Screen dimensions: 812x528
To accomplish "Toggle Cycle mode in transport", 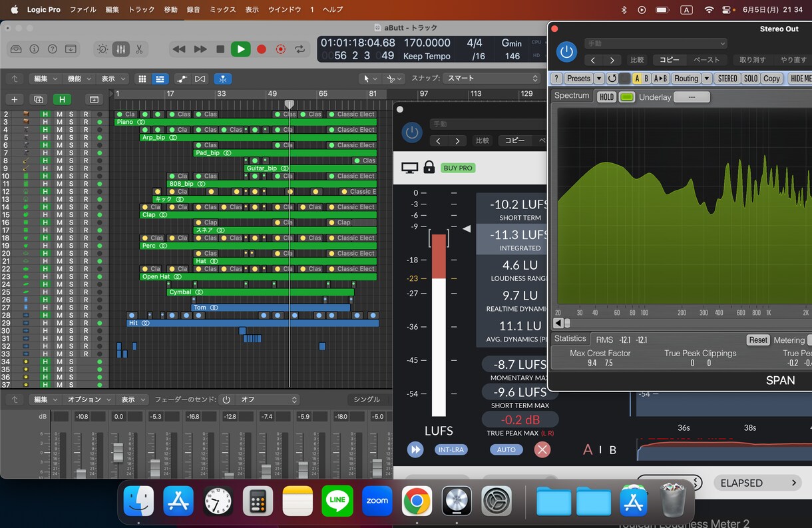I will click(300, 49).
